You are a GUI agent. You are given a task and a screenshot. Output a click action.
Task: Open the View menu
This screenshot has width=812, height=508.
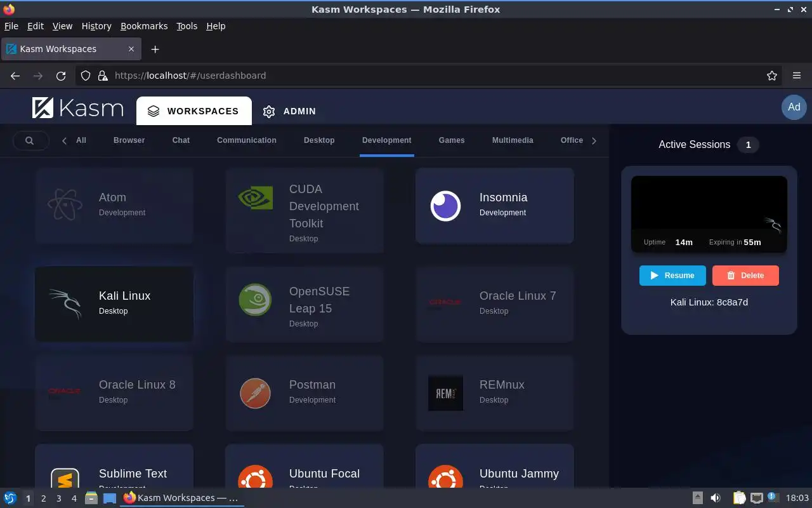[x=62, y=26]
